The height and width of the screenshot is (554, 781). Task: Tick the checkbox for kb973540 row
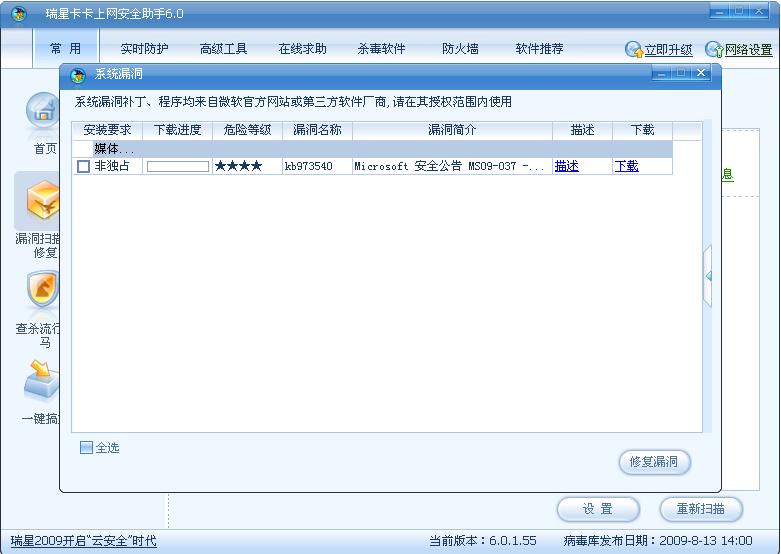click(84, 166)
